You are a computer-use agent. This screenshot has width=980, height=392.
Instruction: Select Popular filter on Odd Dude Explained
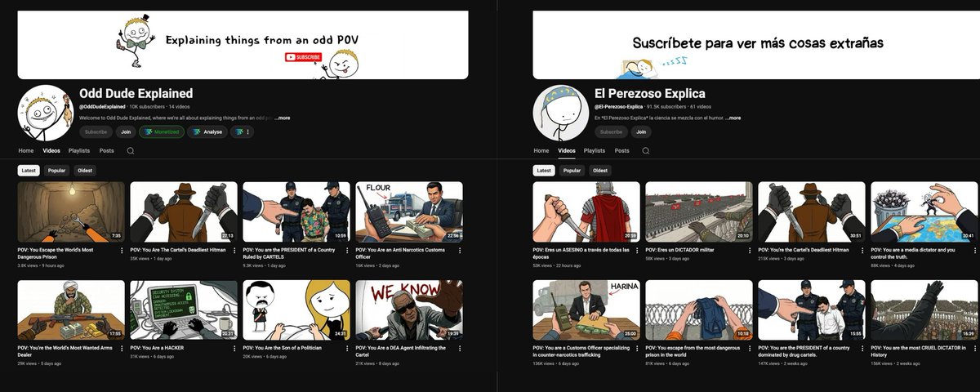(x=56, y=171)
